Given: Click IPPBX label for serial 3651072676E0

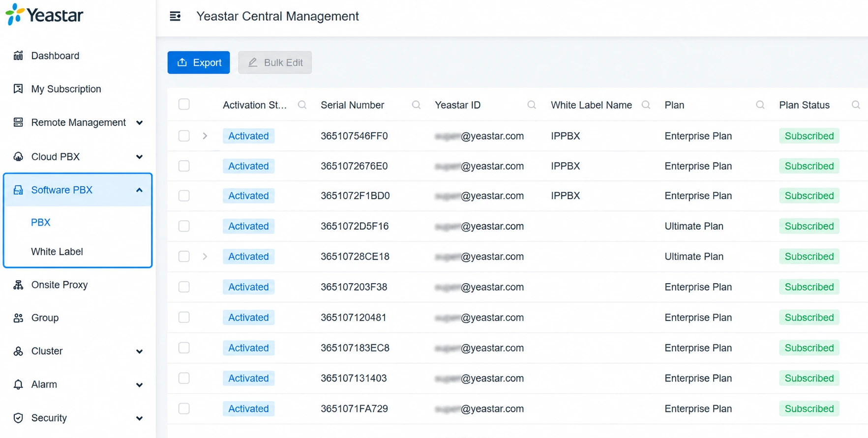Looking at the screenshot, I should [x=566, y=166].
